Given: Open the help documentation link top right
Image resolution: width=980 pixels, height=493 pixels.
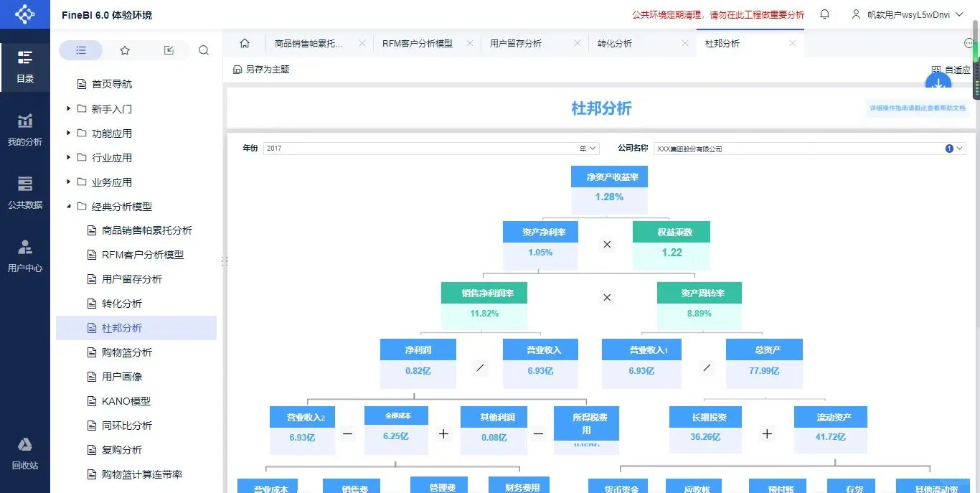Looking at the screenshot, I should [917, 106].
